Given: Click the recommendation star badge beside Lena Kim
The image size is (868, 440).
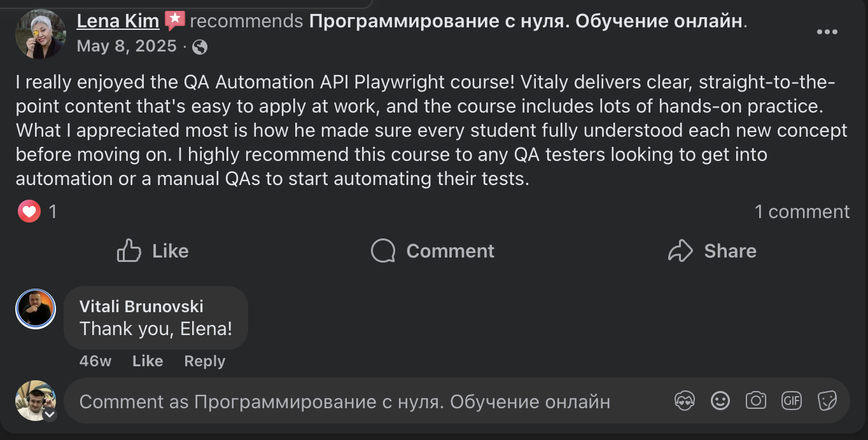Looking at the screenshot, I should [175, 21].
